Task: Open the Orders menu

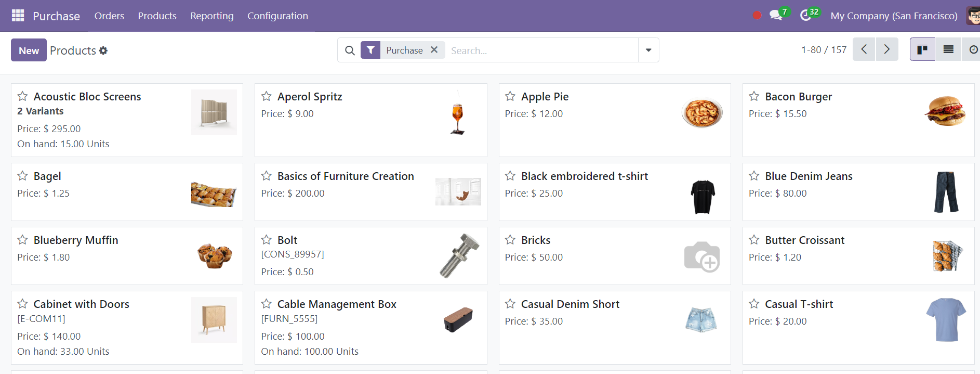Action: pos(109,16)
